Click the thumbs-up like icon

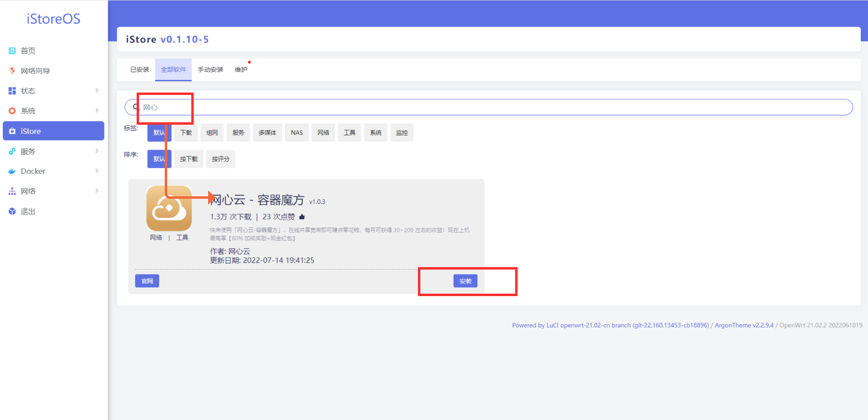(302, 217)
